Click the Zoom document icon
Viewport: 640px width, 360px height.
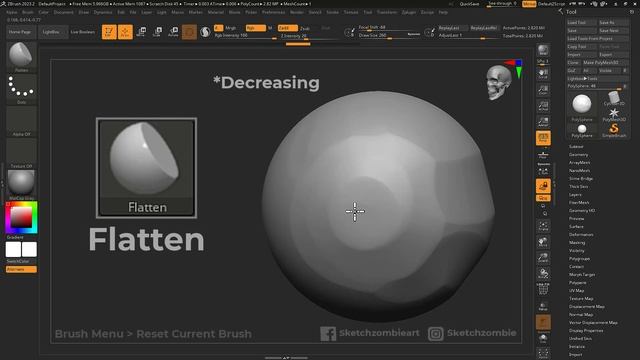[543, 90]
